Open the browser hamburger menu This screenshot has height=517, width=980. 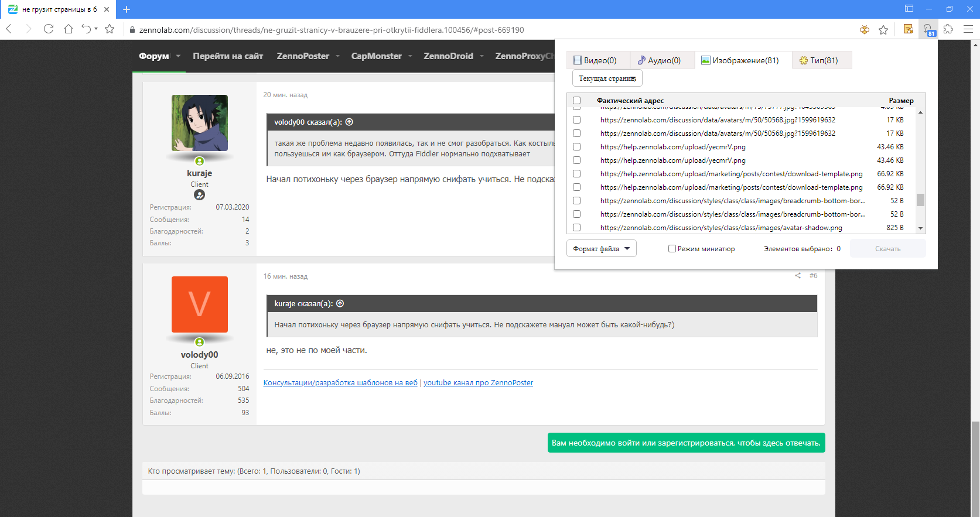tap(968, 29)
